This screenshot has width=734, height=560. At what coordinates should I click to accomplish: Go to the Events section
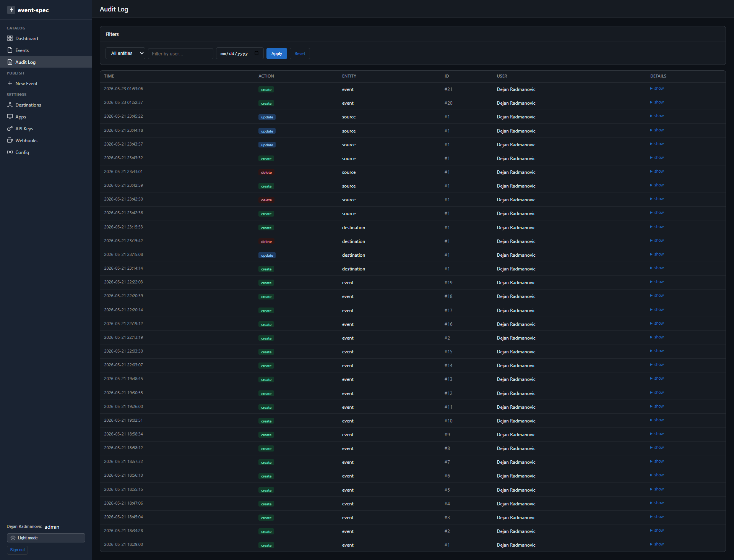coord(46,50)
